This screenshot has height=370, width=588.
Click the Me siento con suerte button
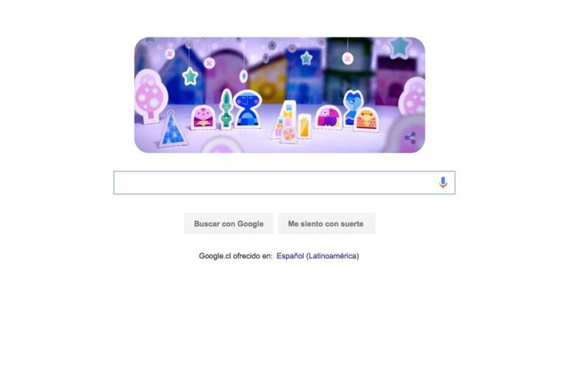coord(326,224)
